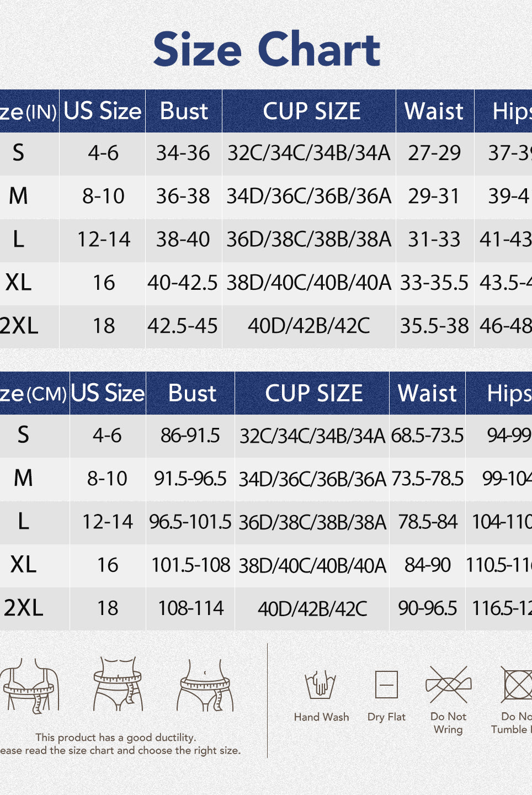
Task: Select the 86-91.5 bust cell
Action: coord(190,436)
